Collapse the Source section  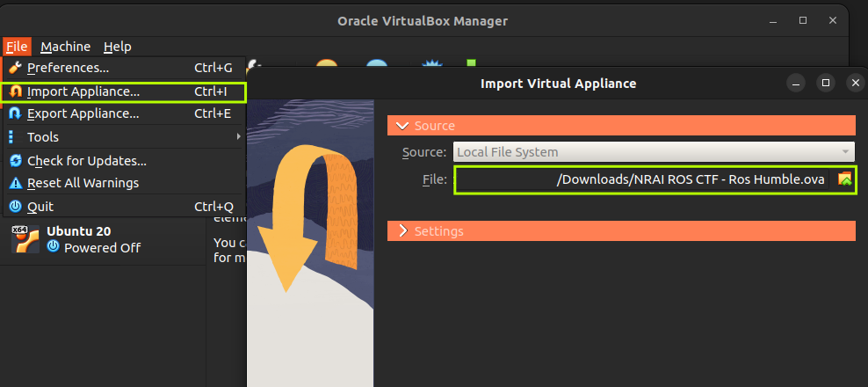(403, 126)
